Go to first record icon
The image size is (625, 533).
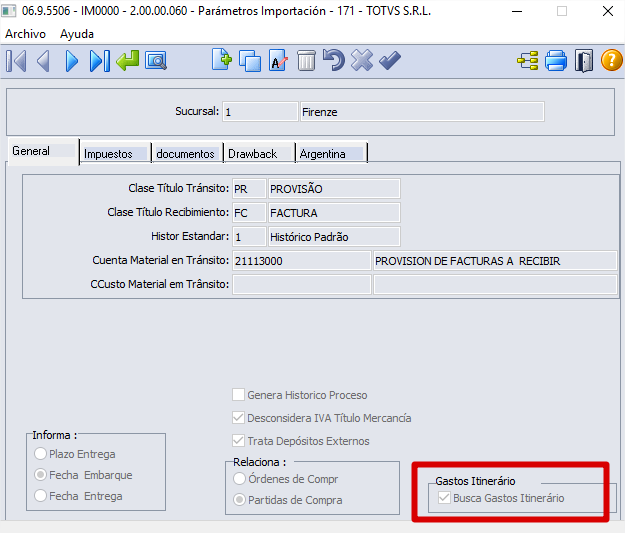[x=16, y=61]
